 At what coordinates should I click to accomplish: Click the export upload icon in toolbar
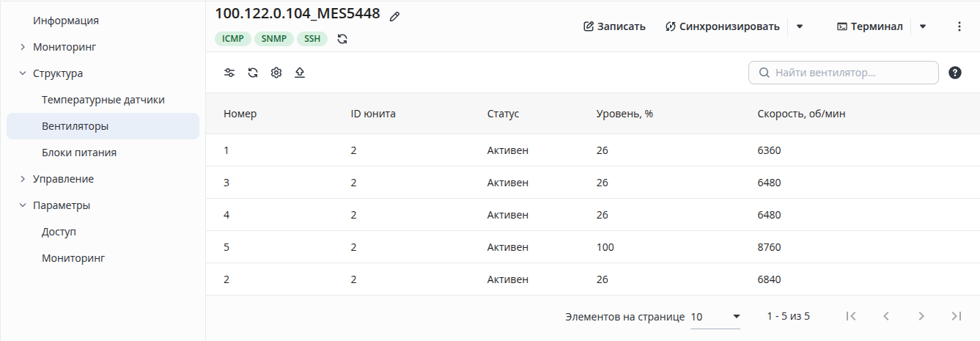300,73
